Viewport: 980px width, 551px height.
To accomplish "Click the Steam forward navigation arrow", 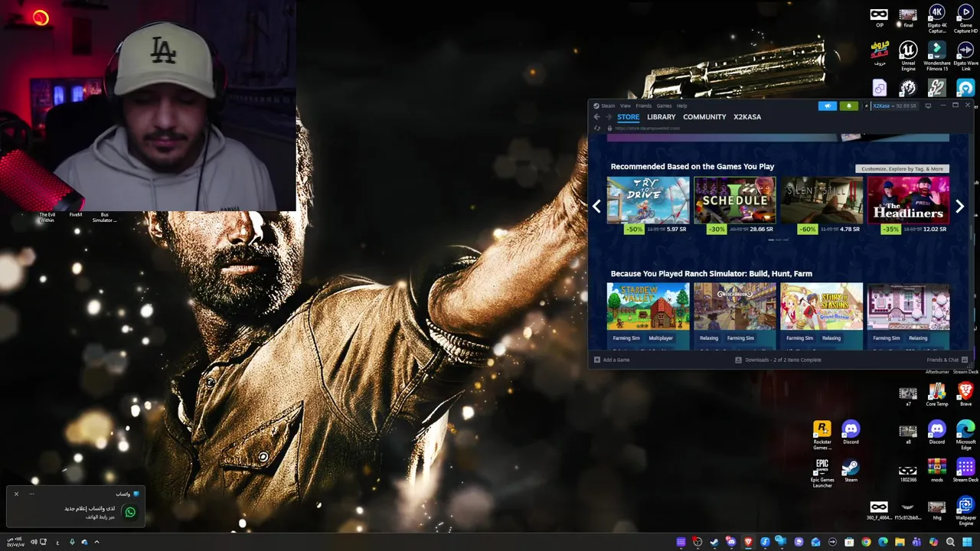I will click(x=609, y=117).
